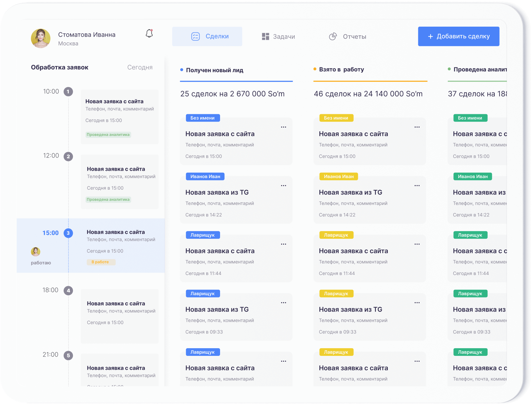Open three-dot menu on yellow 09:33 Лаврищук card

[x=417, y=303]
